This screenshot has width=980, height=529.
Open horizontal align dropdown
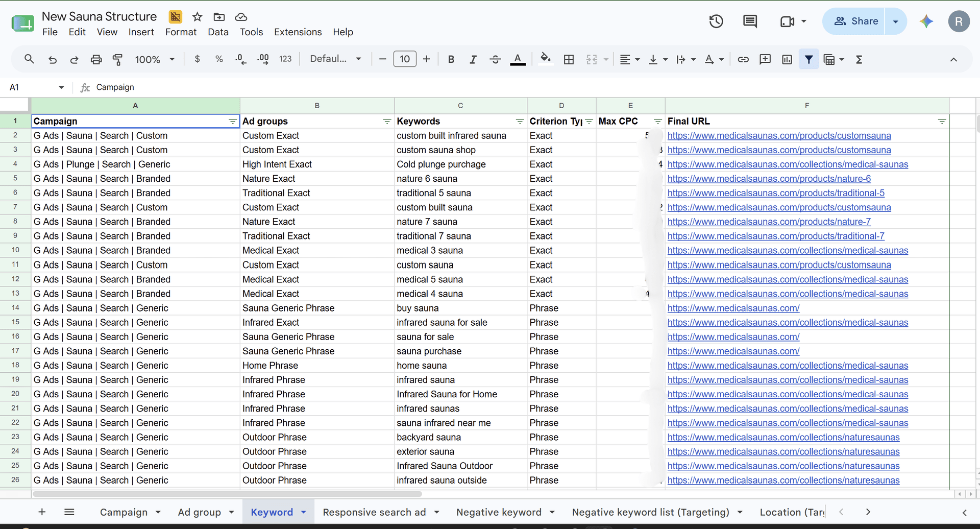click(x=630, y=59)
